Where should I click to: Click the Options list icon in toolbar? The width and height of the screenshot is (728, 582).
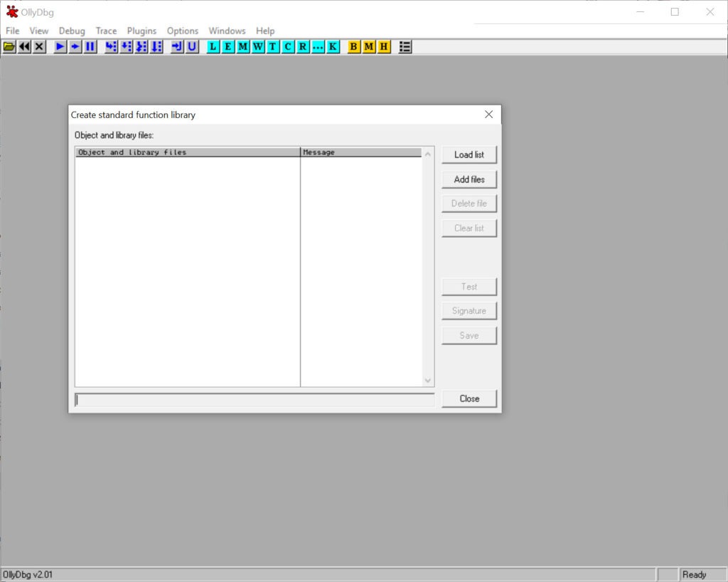pos(405,46)
